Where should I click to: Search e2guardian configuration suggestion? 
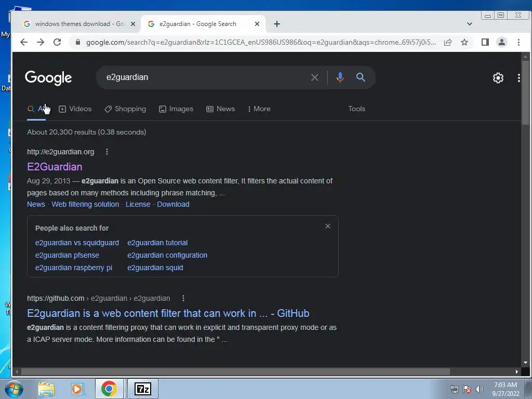pos(167,255)
